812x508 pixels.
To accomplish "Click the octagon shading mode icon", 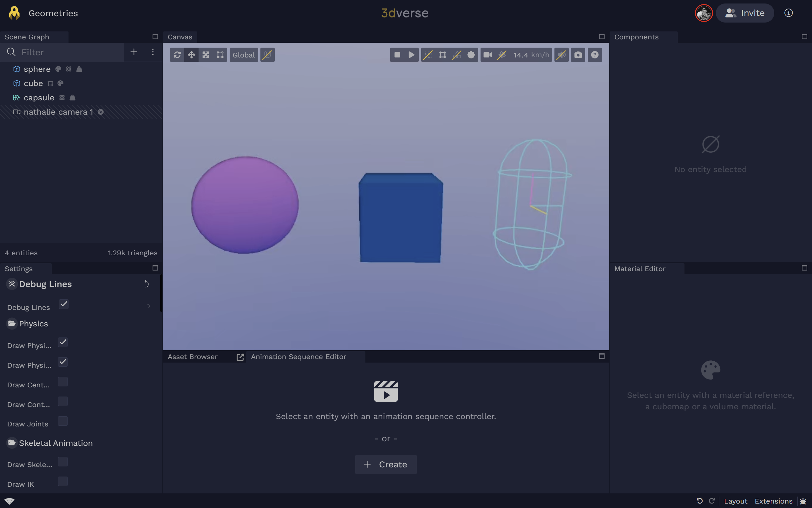I will pyautogui.click(x=471, y=55).
